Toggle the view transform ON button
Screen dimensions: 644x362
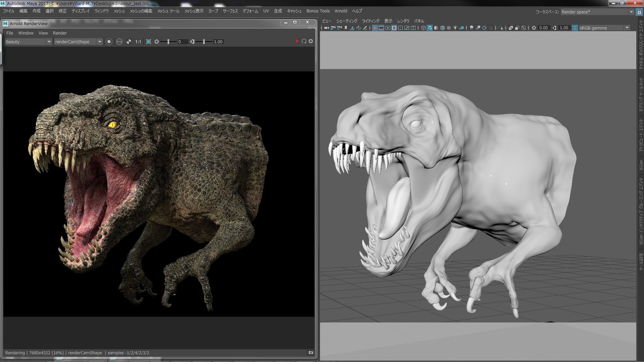click(575, 28)
